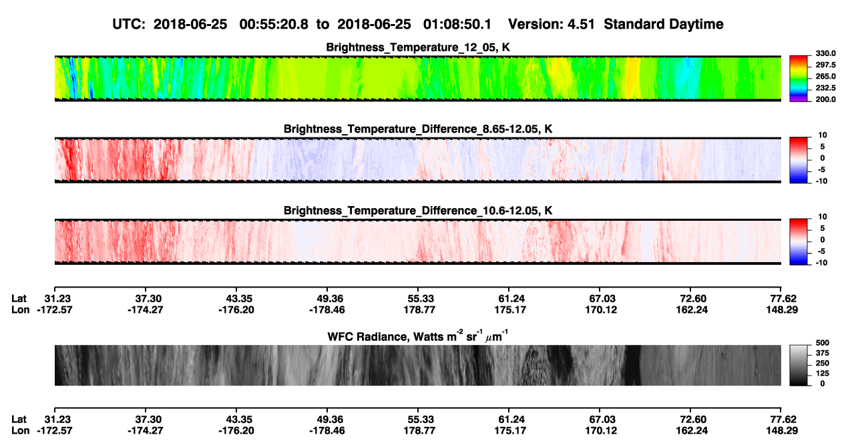Click latitude '37.30' on the axis below the WFC panel
The width and height of the screenshot is (868, 445).
click(148, 419)
